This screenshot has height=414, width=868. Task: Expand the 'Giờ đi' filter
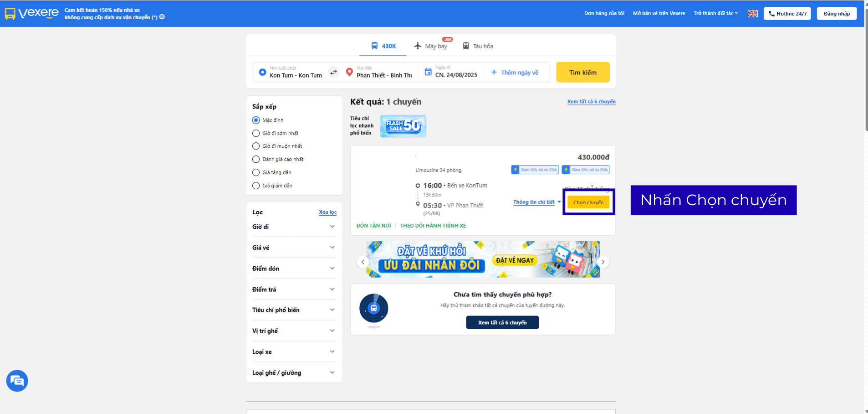tap(294, 227)
